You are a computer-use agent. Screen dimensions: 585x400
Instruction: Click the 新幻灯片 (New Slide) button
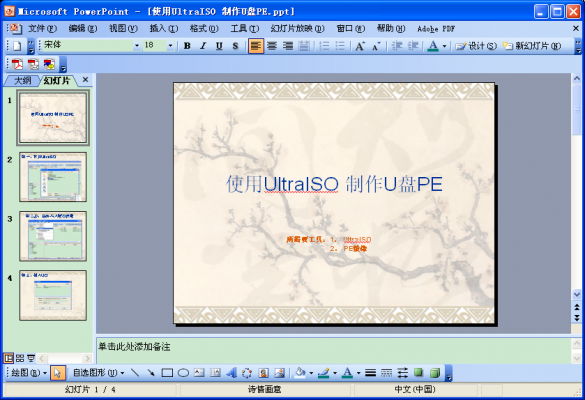(x=532, y=46)
